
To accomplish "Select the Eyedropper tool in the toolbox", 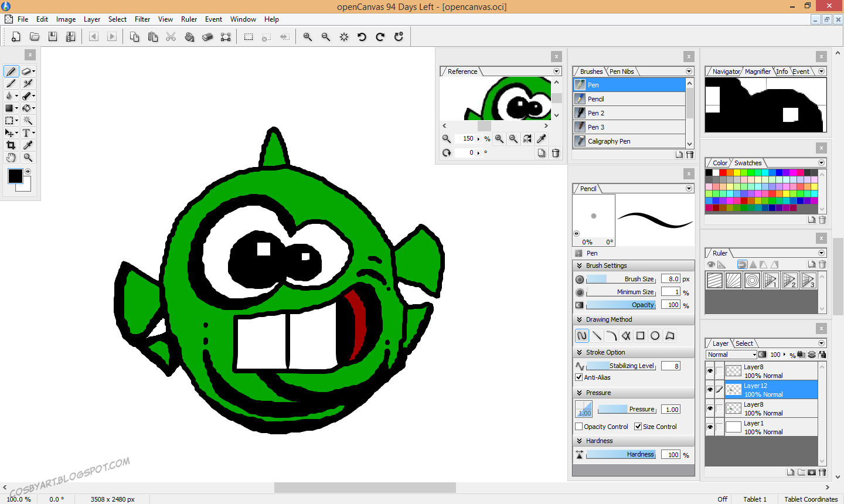I will [28, 145].
